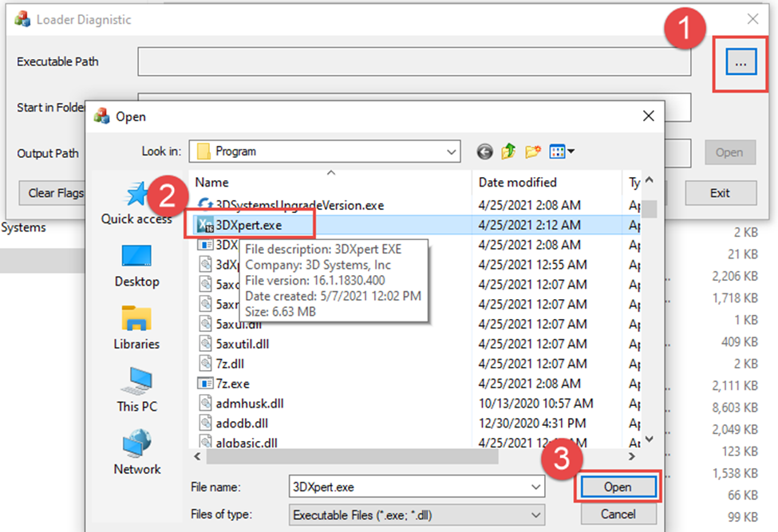The image size is (778, 532).
Task: Select the 5axutil.dll file
Action: tap(242, 344)
